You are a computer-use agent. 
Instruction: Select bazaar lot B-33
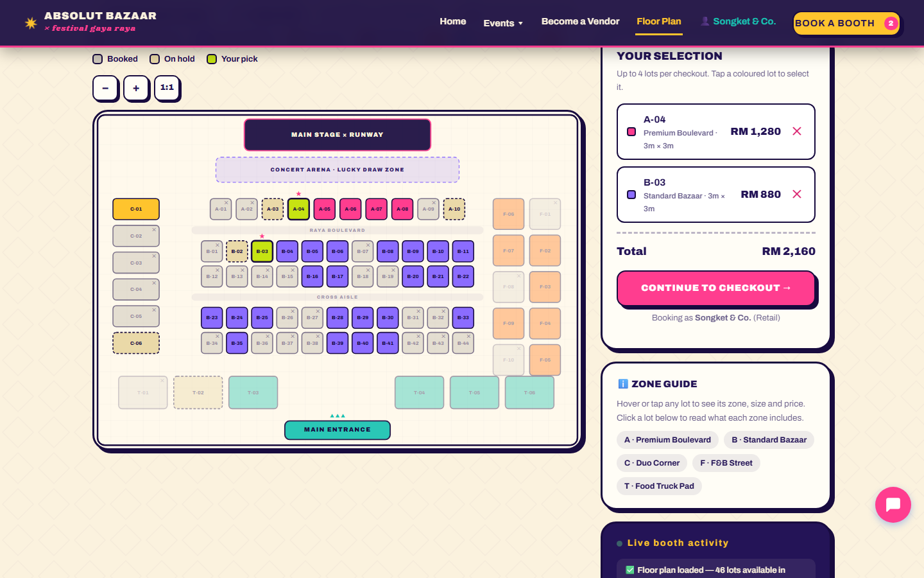pos(463,317)
